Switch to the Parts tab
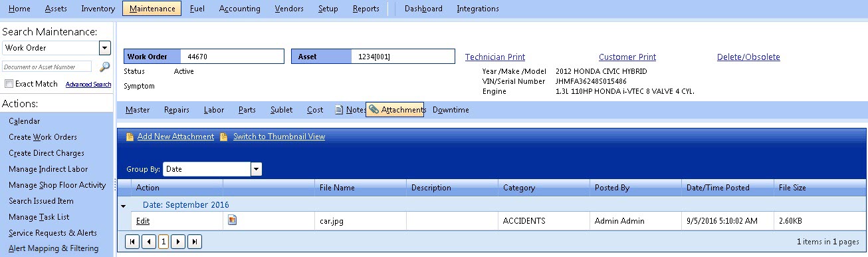The image size is (868, 257). [247, 110]
